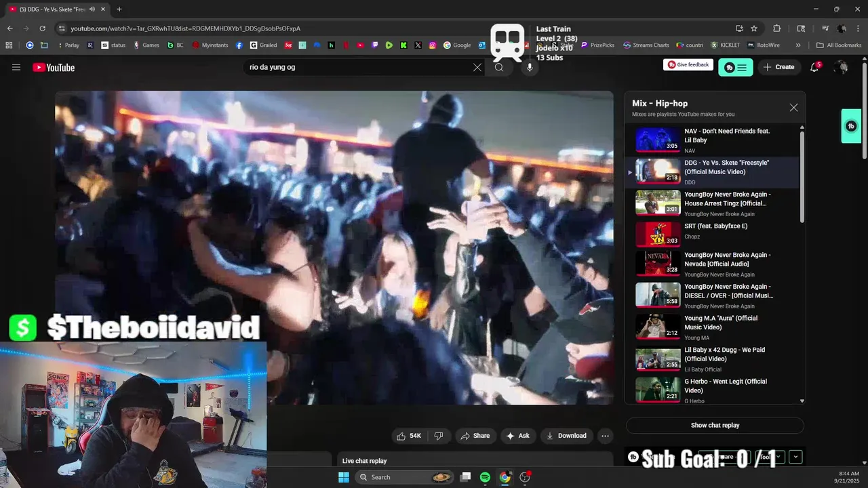Click the Give feedback button

pyautogui.click(x=688, y=65)
